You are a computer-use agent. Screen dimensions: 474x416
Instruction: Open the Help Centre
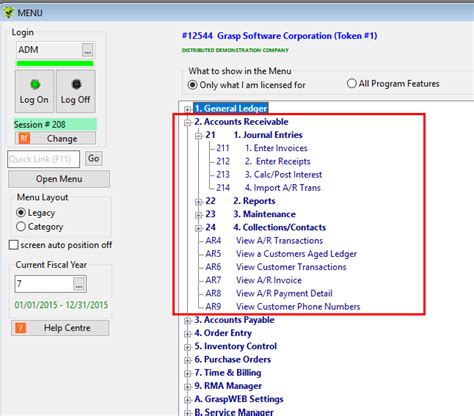point(60,328)
